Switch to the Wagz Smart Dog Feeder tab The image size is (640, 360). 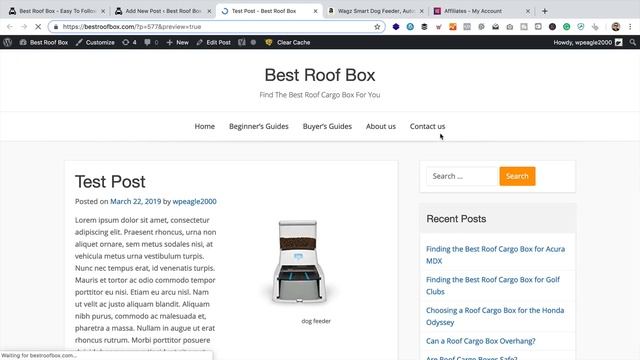(376, 11)
